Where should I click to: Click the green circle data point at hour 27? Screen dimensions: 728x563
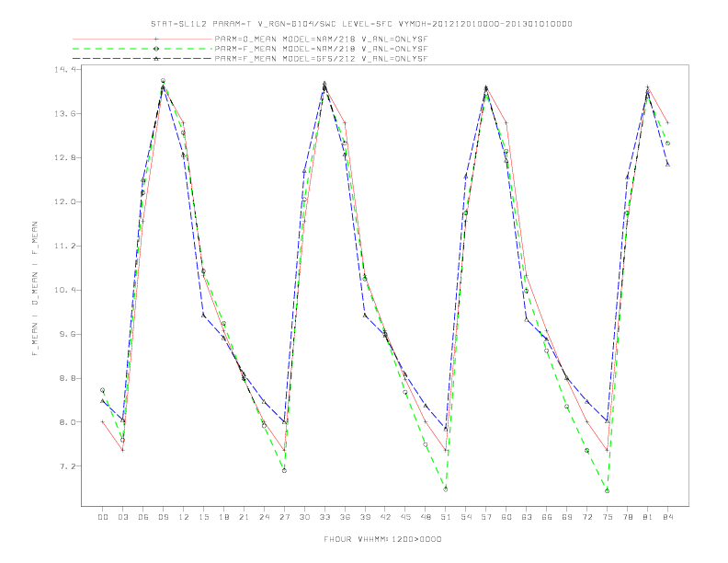click(x=284, y=471)
